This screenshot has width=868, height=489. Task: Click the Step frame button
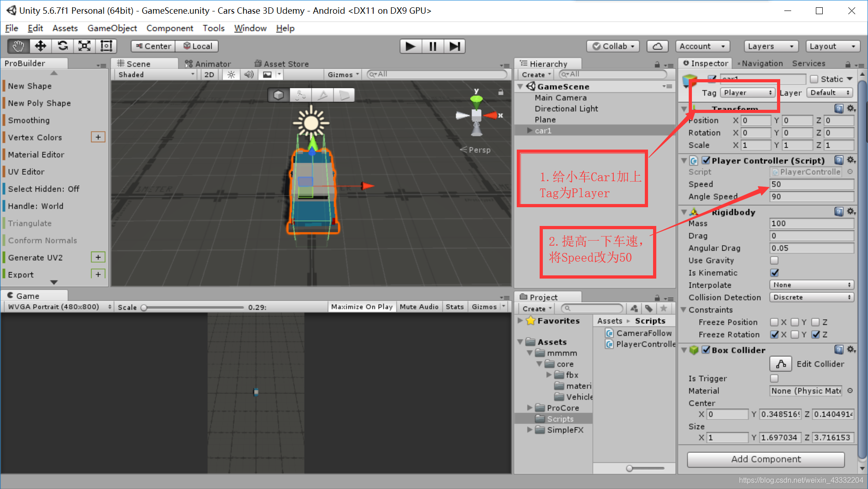pos(455,46)
